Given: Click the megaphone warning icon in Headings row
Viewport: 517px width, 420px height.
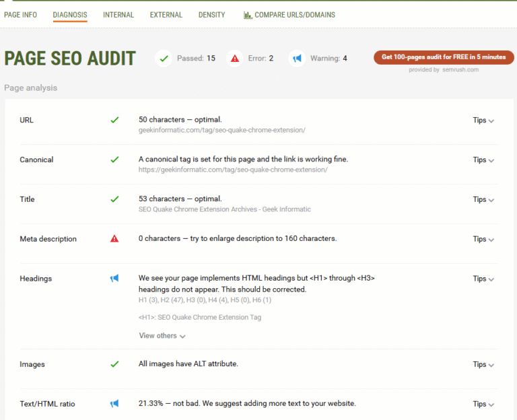Looking at the screenshot, I should pos(114,279).
